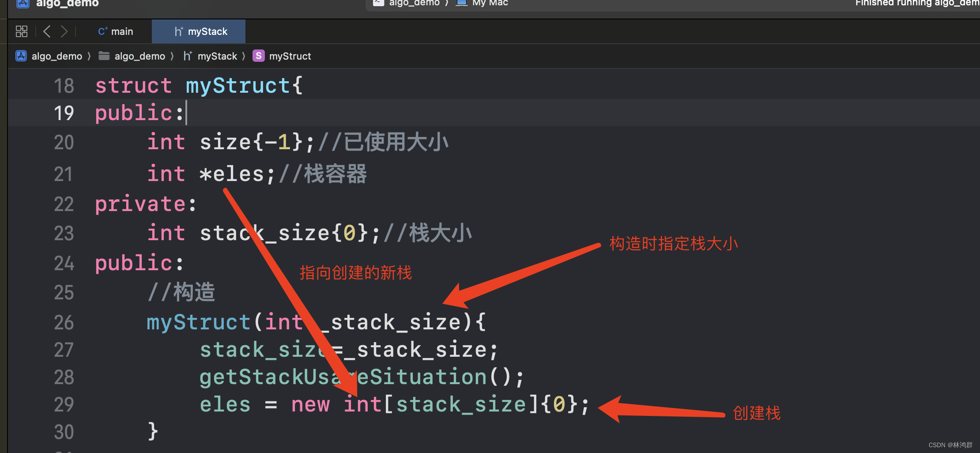Switch to the myStack tab
The width and height of the screenshot is (980, 453).
[208, 31]
